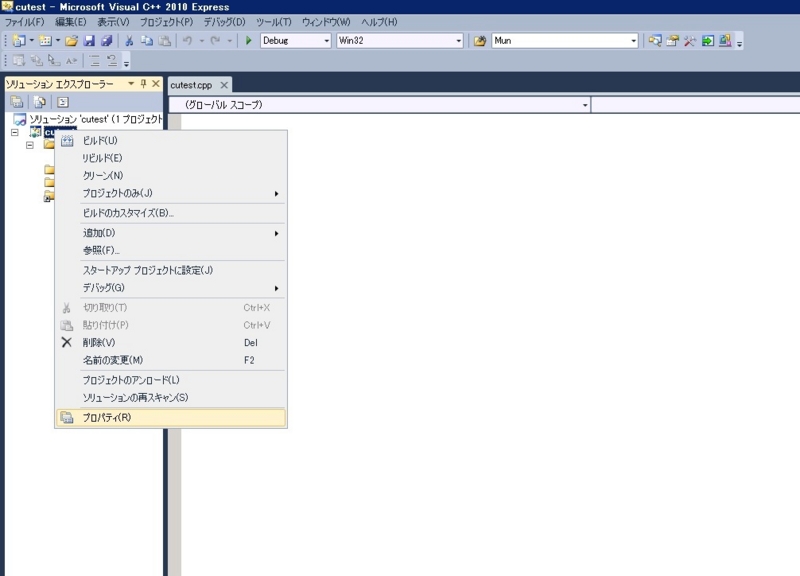This screenshot has width=800, height=576.
Task: Open the プロジェクト(P) menu in the menu bar
Action: pyautogui.click(x=166, y=22)
